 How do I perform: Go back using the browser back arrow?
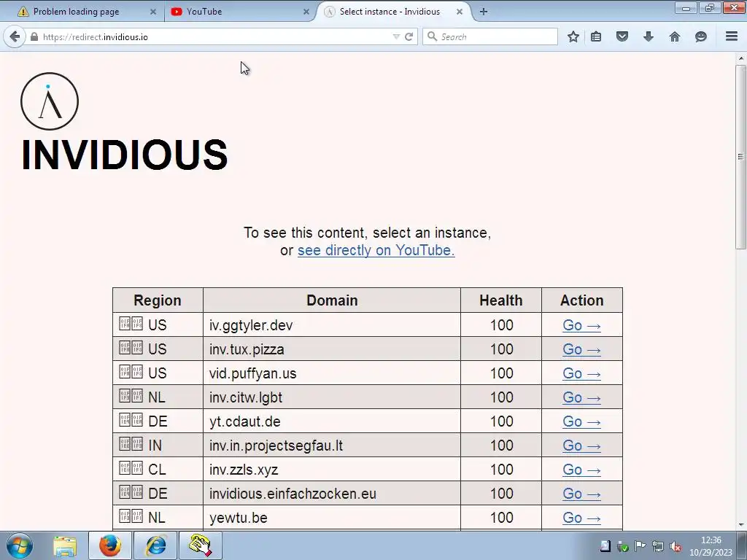[x=15, y=36]
